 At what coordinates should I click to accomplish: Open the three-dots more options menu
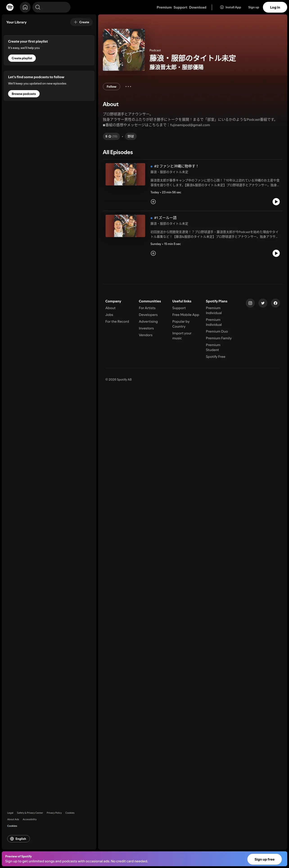coord(128,87)
